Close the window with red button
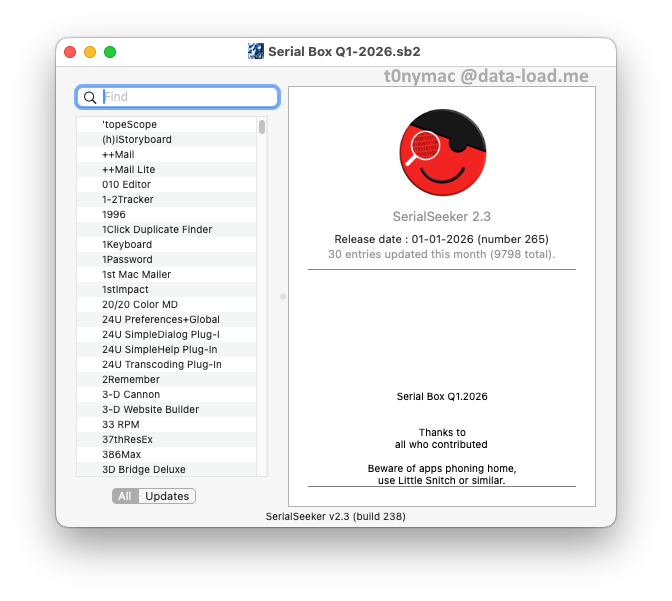This screenshot has height=601, width=672. [x=70, y=52]
